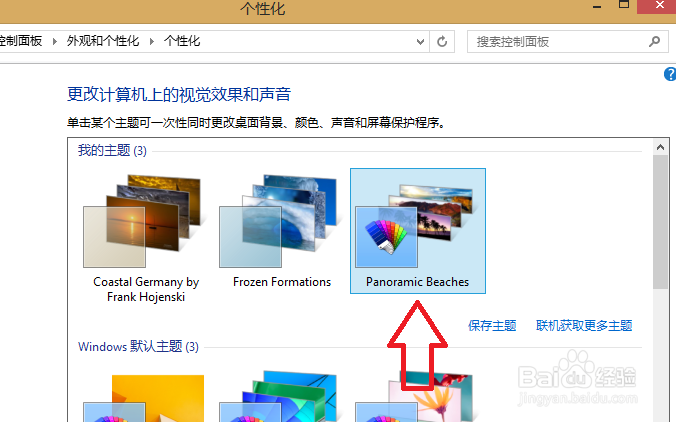Click the 我的主题 (3) group header
Screen dimensions: 676x422
(112, 150)
